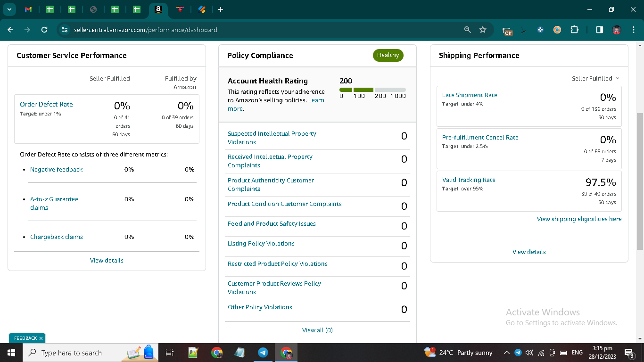Go forward with the forward arrow

point(27,30)
